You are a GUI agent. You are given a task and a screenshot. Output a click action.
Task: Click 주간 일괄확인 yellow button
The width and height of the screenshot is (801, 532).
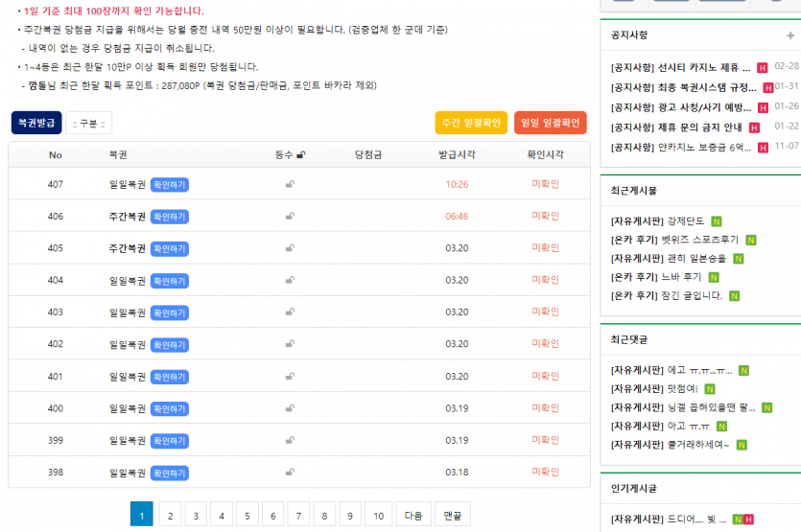pyautogui.click(x=471, y=123)
